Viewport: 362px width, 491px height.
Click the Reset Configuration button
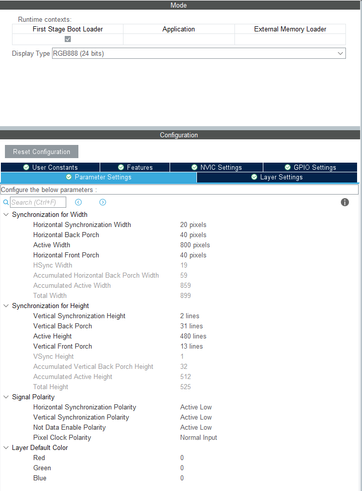click(x=42, y=152)
